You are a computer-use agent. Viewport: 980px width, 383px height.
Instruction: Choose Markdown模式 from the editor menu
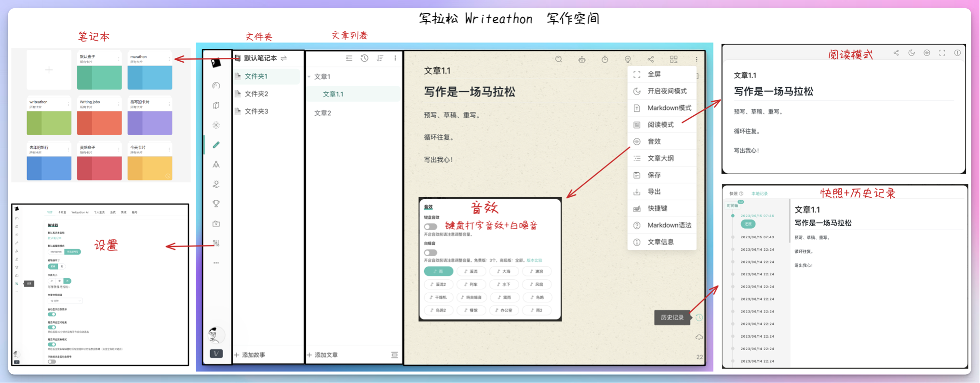[x=662, y=108]
